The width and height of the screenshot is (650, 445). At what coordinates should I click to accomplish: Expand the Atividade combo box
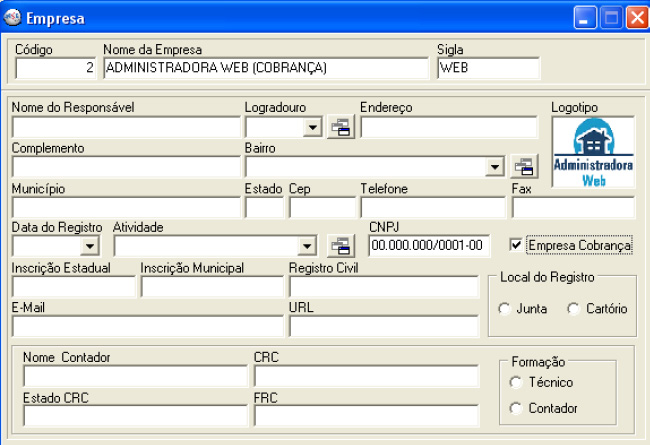(x=307, y=245)
